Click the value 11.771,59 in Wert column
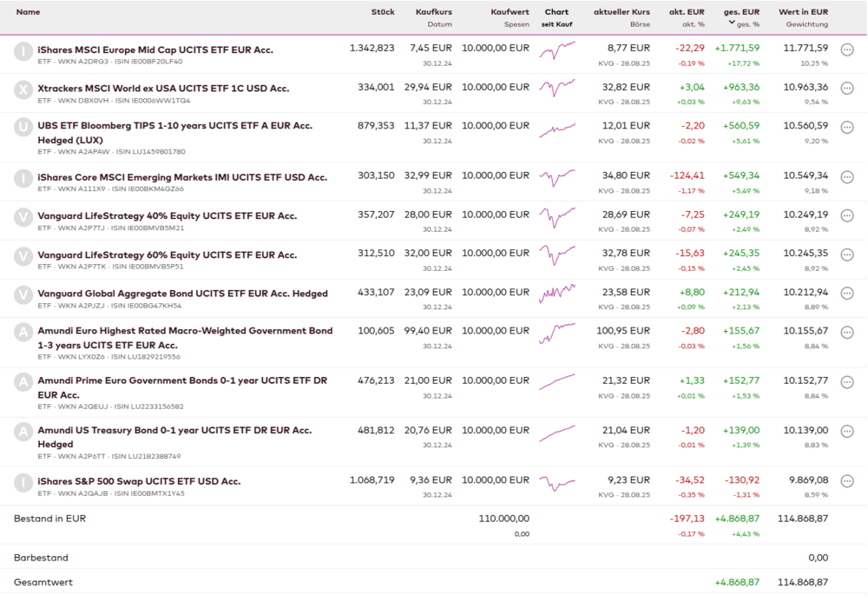This screenshot has height=602, width=868. (806, 48)
